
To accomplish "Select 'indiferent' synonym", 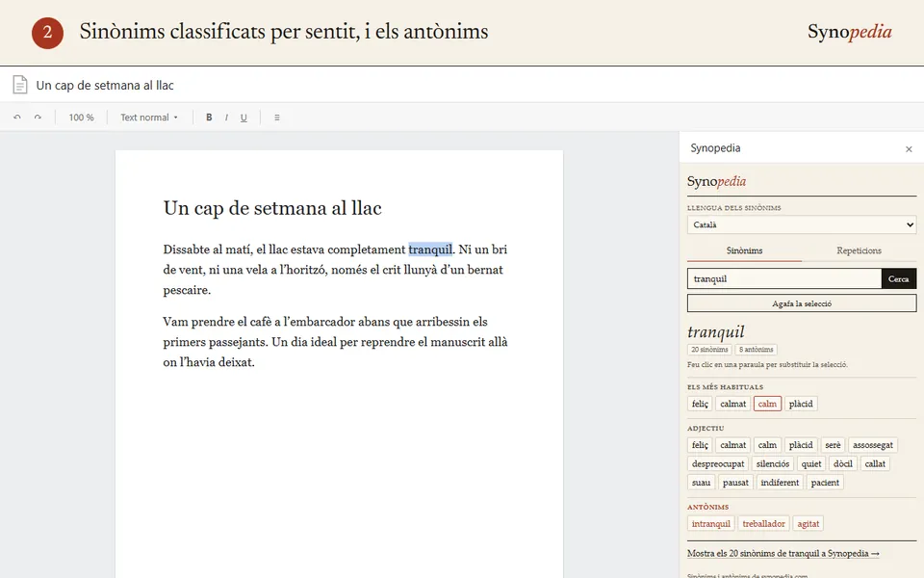I will coord(780,483).
